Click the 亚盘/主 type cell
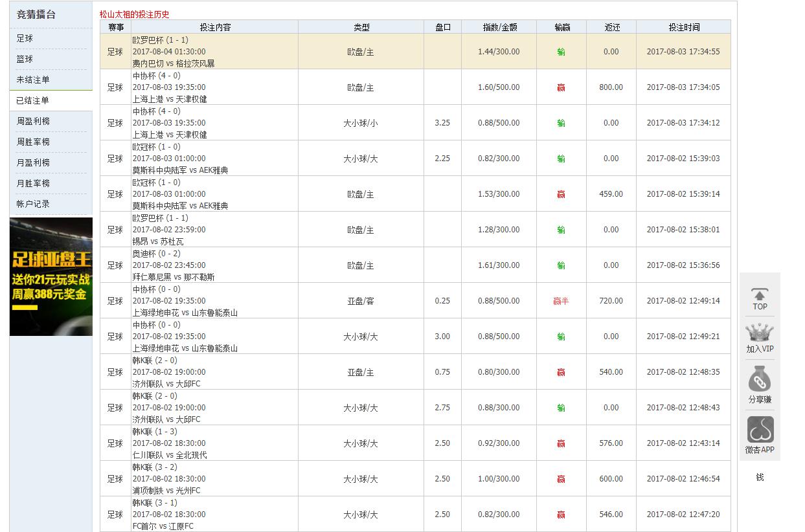 [361, 372]
